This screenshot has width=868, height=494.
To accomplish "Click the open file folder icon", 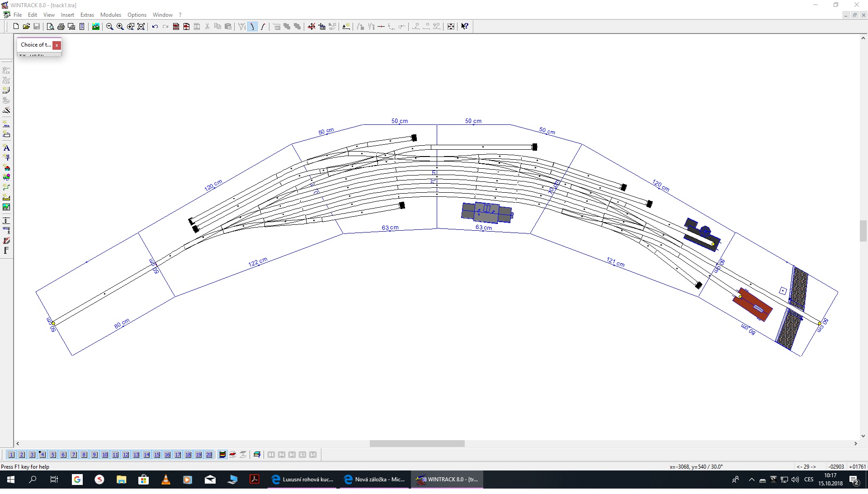I will 26,27.
